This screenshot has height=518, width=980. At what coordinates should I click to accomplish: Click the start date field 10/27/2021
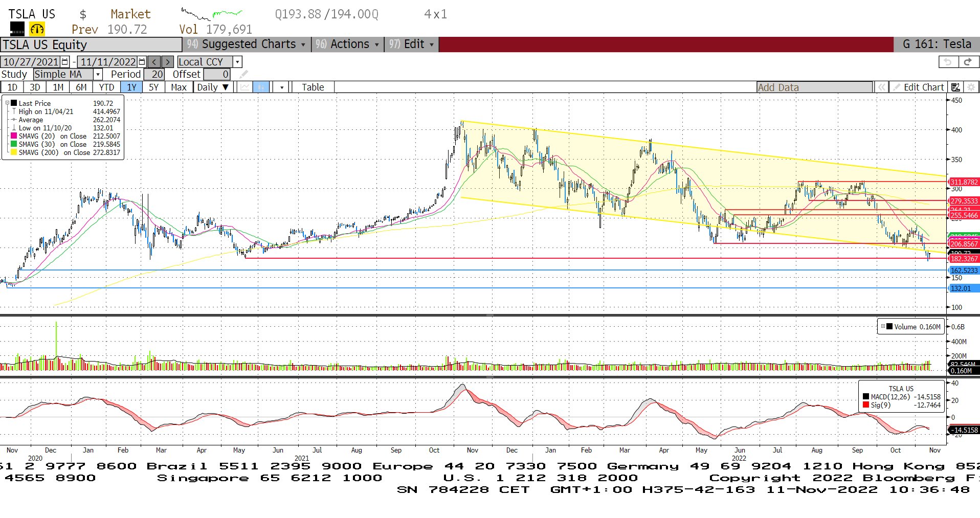click(x=31, y=62)
